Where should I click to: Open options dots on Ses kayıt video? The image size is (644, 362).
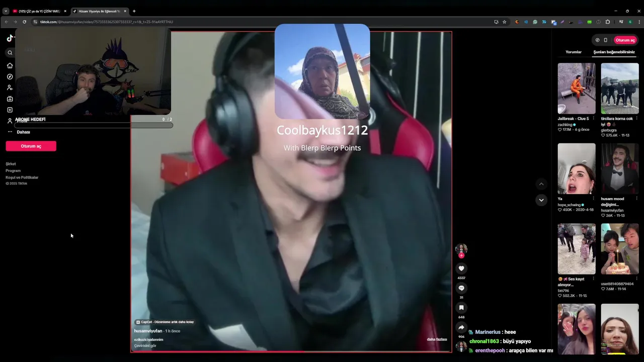(x=594, y=279)
